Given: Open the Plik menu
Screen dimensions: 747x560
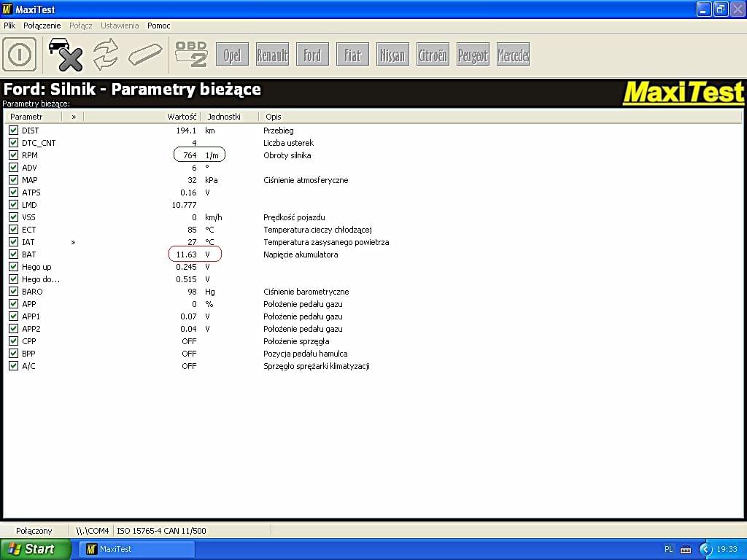Looking at the screenshot, I should coord(9,26).
